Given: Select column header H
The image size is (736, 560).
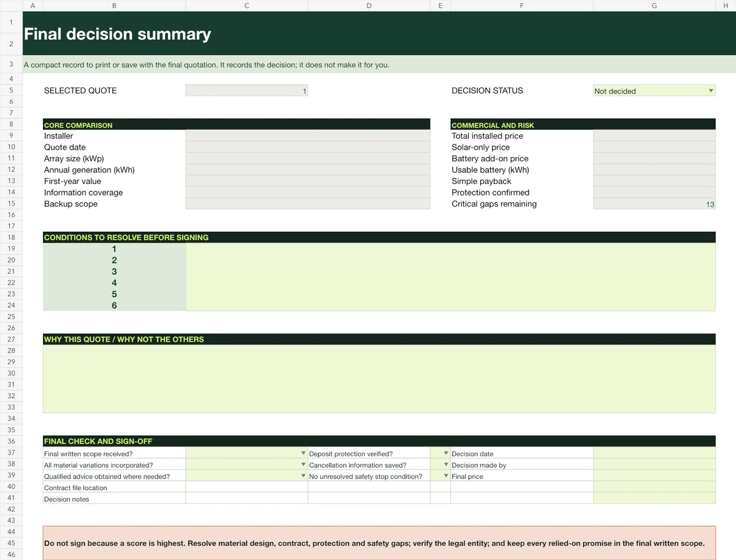Looking at the screenshot, I should 726,5.
